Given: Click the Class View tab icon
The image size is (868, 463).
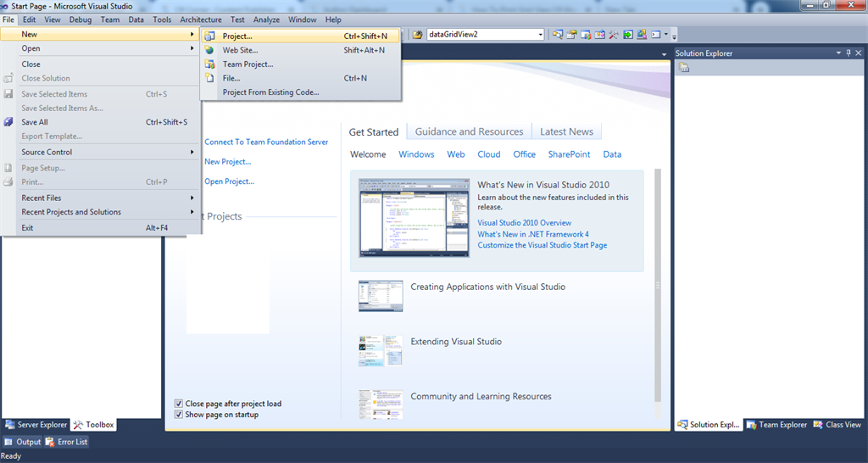Looking at the screenshot, I should [x=818, y=425].
